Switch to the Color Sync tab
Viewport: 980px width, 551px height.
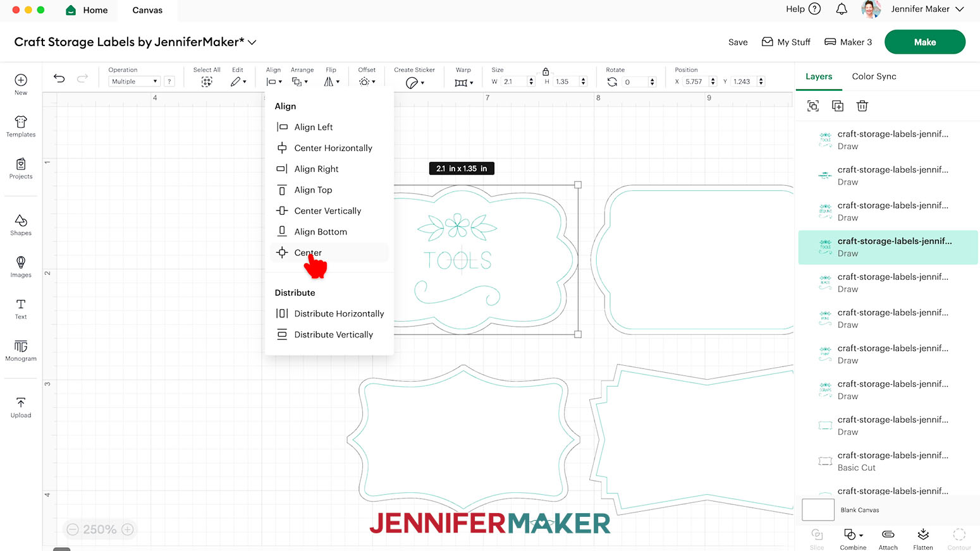point(874,76)
